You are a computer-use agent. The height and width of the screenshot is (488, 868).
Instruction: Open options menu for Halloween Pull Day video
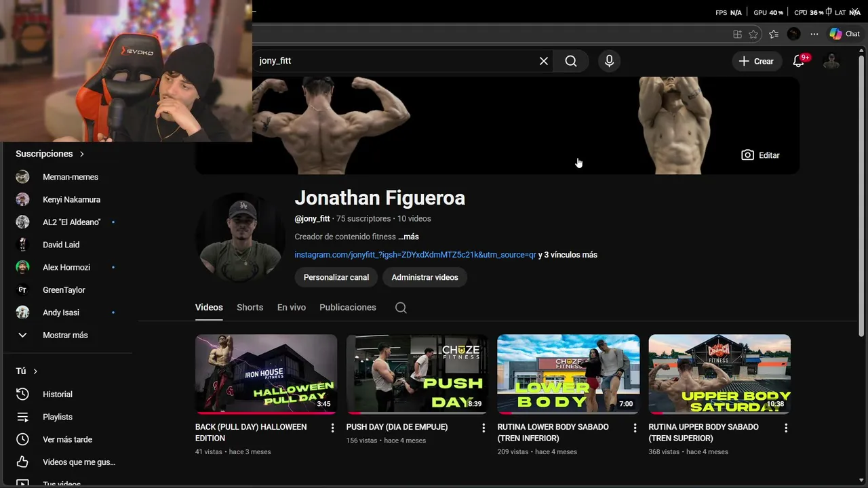(332, 428)
